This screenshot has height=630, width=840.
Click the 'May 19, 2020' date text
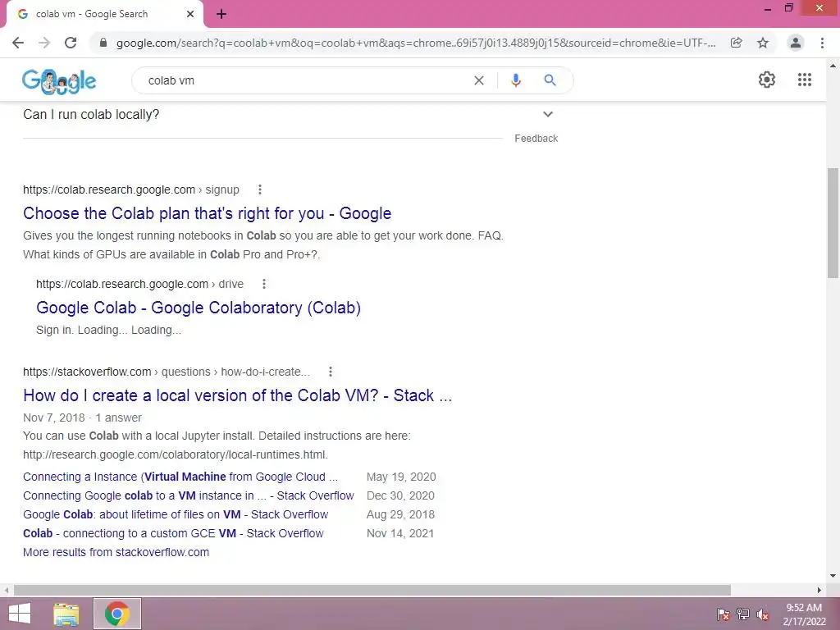pos(401,477)
